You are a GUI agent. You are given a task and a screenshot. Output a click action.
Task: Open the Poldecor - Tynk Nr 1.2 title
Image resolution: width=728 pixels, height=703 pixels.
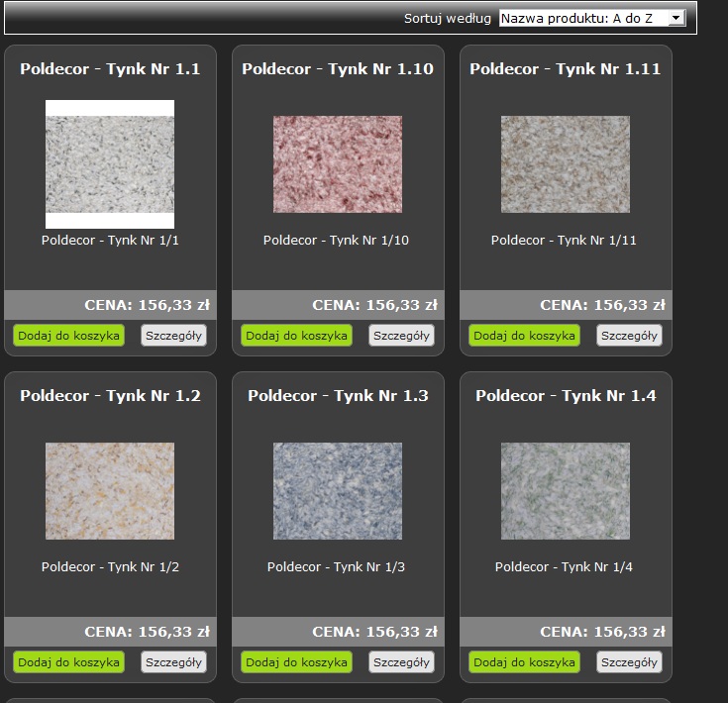point(110,396)
